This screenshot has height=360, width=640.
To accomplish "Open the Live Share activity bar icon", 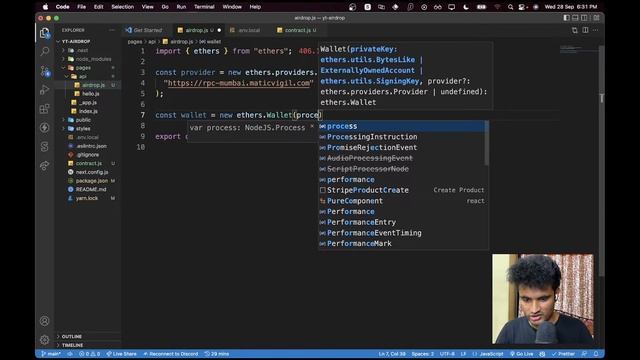I will tap(44, 165).
